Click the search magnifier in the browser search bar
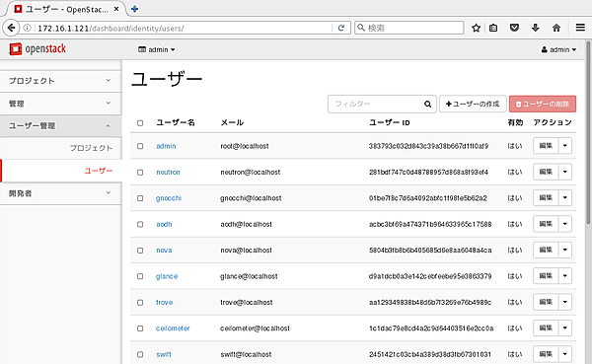The image size is (592, 364). pyautogui.click(x=361, y=28)
